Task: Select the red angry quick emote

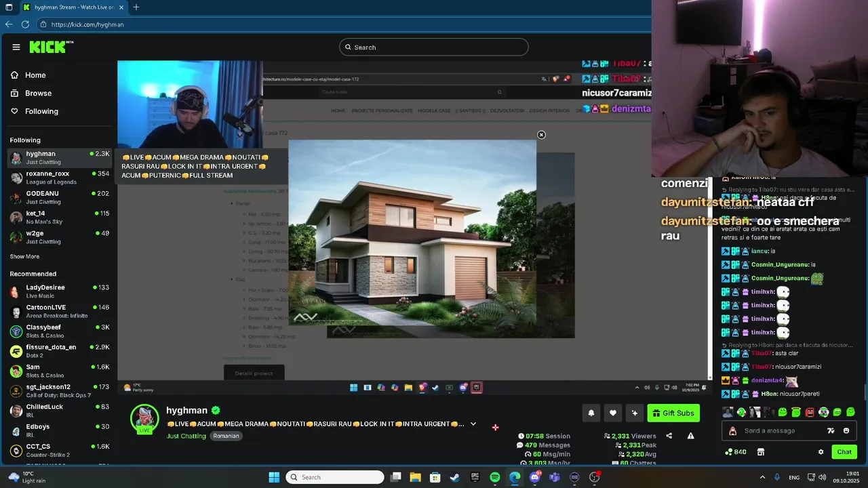Action: click(x=810, y=412)
